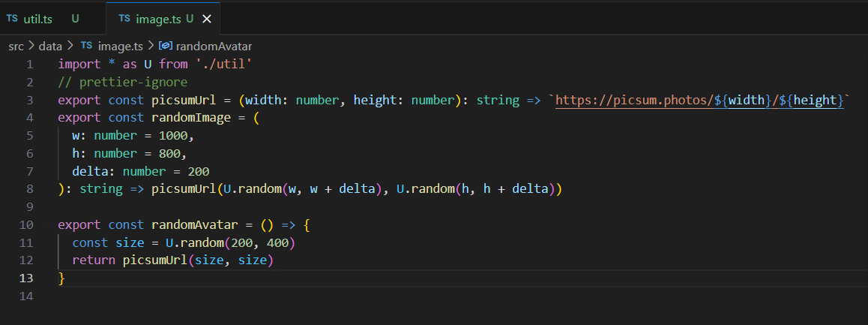Viewport: 868px width, 325px height.
Task: Click the value '200' on line 7
Action: (199, 171)
